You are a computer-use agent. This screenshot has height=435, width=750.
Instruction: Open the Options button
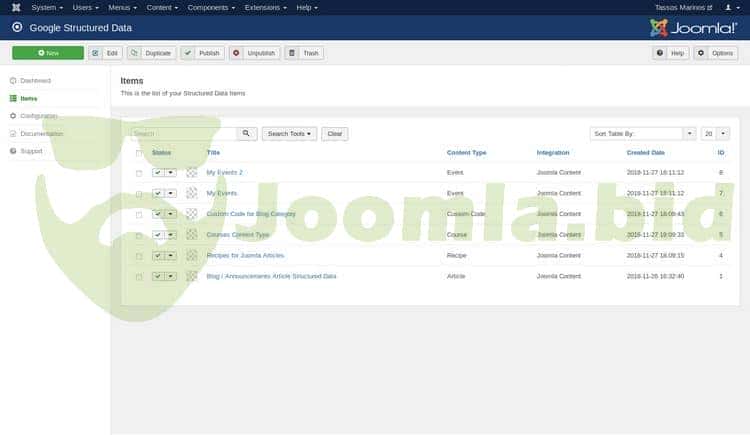[716, 53]
